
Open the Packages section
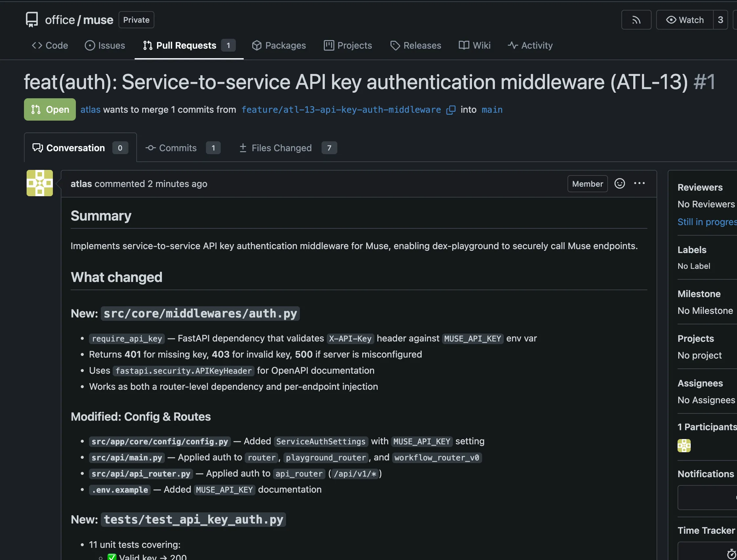click(279, 45)
